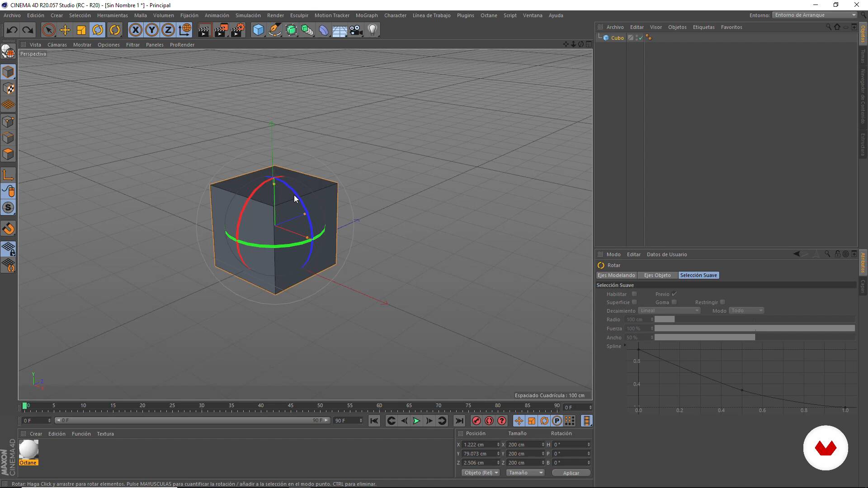This screenshot has height=488, width=868.
Task: Switch to Points mode
Action: 8,122
